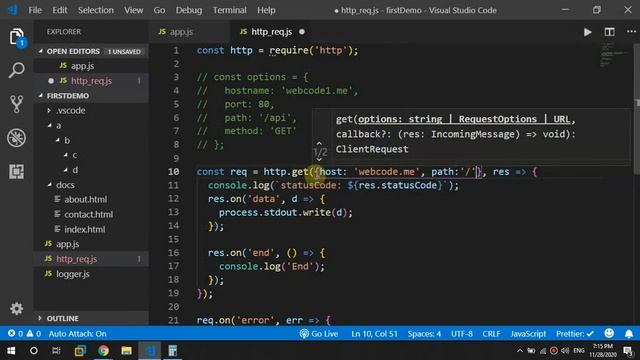This screenshot has height=360, width=640.
Task: Open the notifications bell
Action: coord(629,334)
